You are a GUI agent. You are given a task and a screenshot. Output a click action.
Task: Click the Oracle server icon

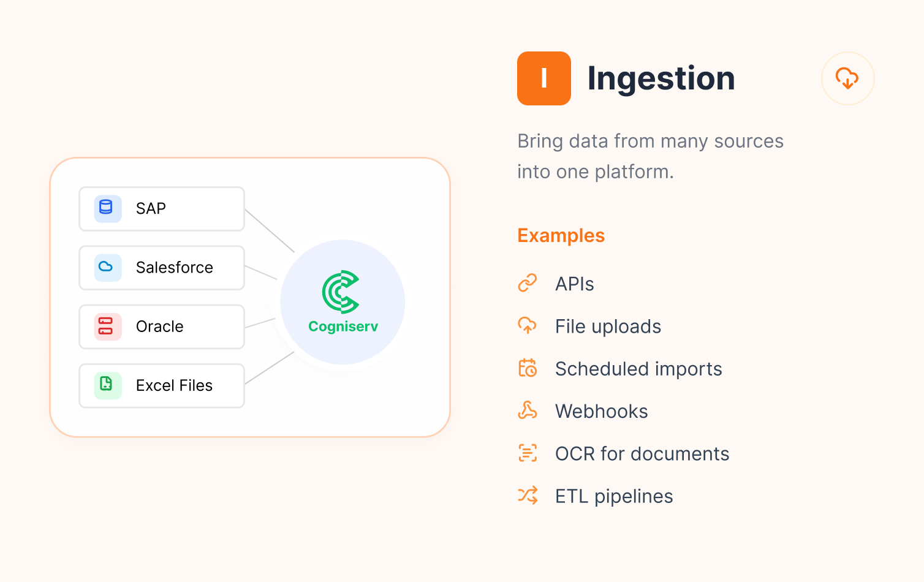[107, 327]
